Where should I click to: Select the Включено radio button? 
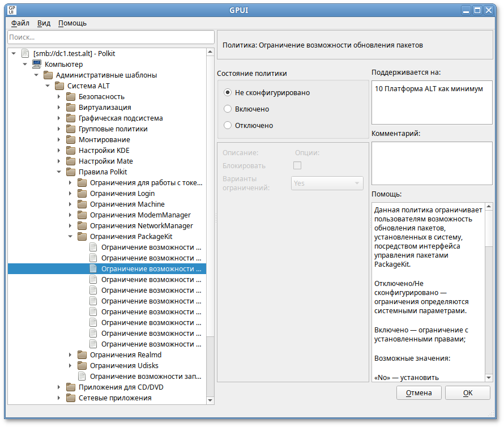click(x=228, y=109)
